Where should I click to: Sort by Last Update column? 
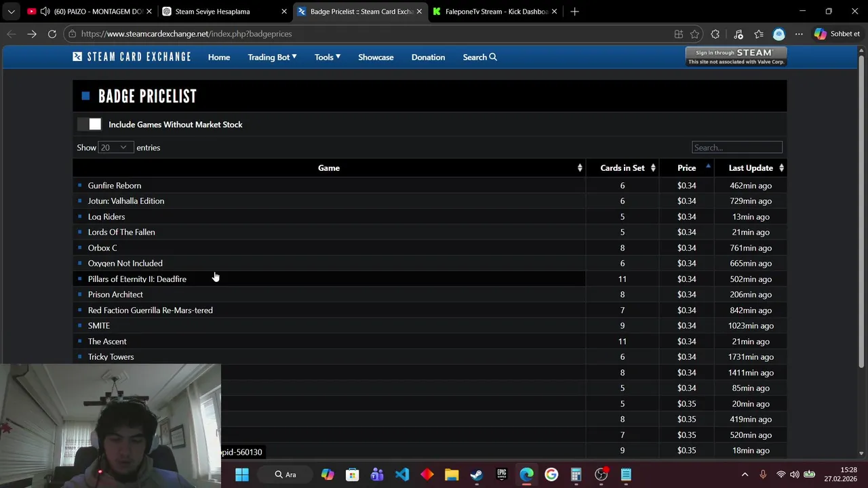coord(751,167)
